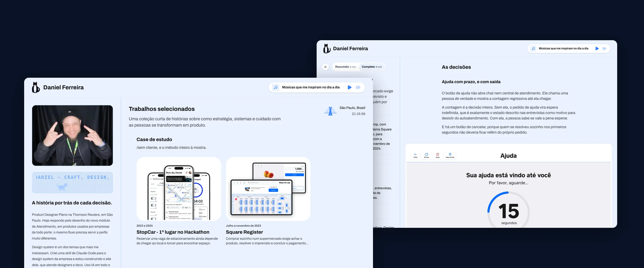Click 'Músicas que me inspiram' label in front window
This screenshot has height=268, width=644.
tap(311, 87)
